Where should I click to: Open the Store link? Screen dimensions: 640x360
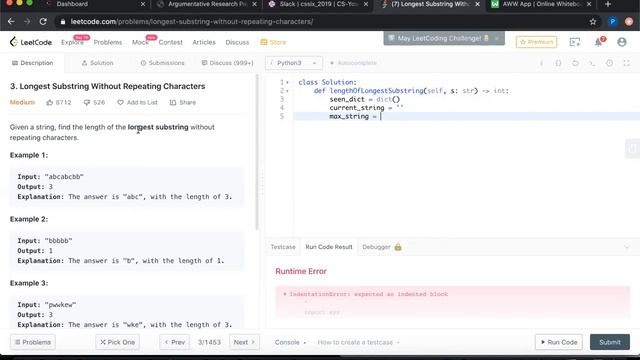(273, 42)
